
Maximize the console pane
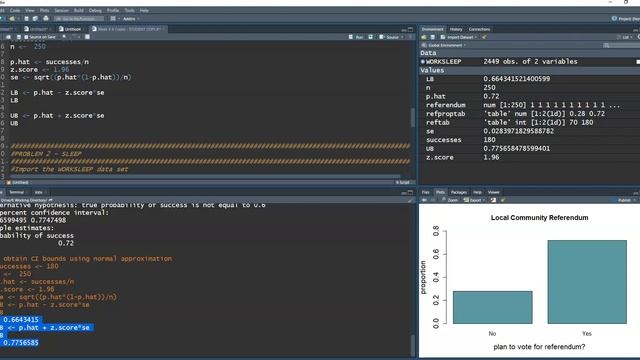411,192
